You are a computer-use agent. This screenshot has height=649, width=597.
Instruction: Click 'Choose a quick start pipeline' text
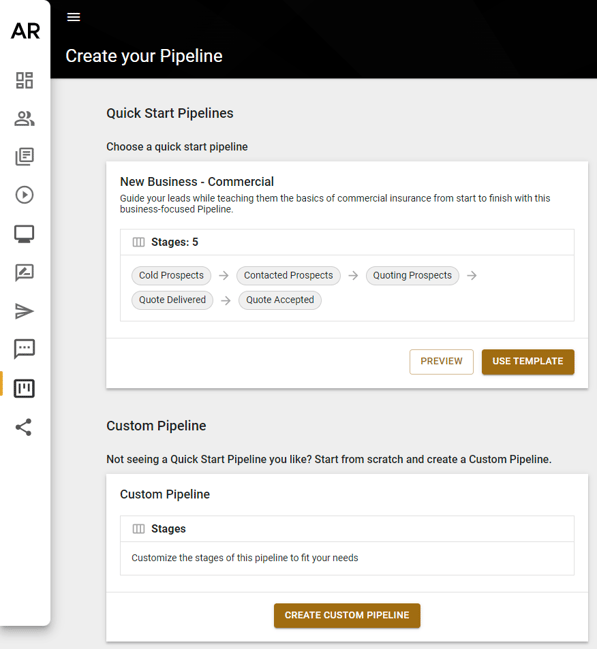pyautogui.click(x=177, y=147)
